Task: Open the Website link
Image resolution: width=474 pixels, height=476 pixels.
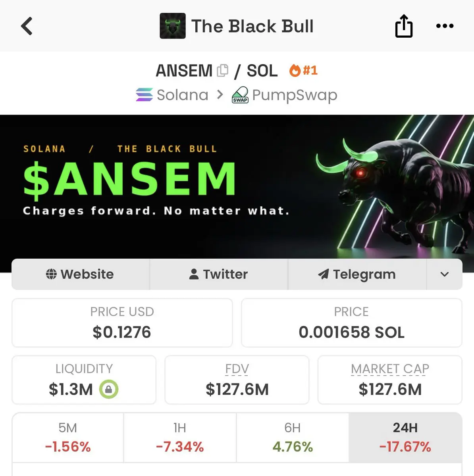Action: pos(81,274)
